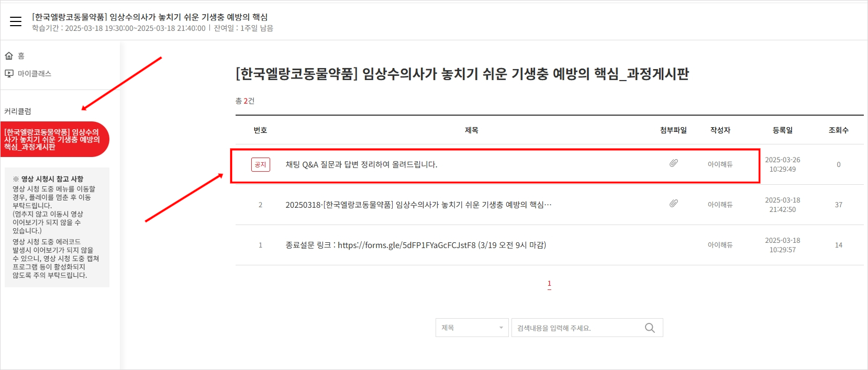Image resolution: width=868 pixels, height=370 pixels.
Task: Click date 2025-03-18 10:29:57
Action: tap(783, 245)
